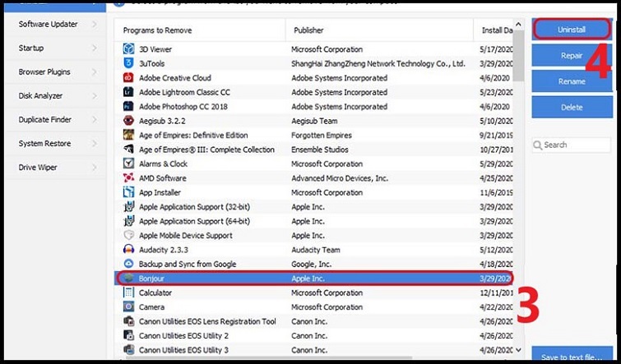Open the Duplicate Finder section
Viewport: 621px width, 364px height.
coord(53,120)
